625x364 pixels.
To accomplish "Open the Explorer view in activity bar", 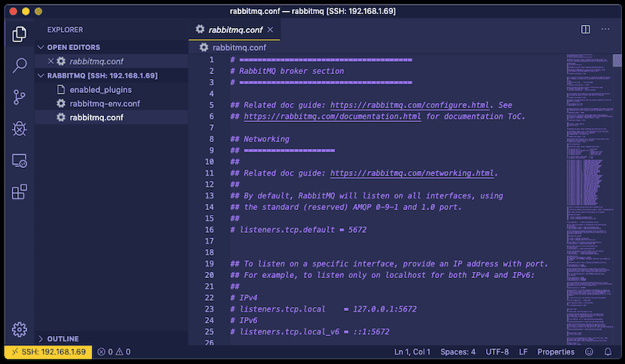I will tap(19, 34).
